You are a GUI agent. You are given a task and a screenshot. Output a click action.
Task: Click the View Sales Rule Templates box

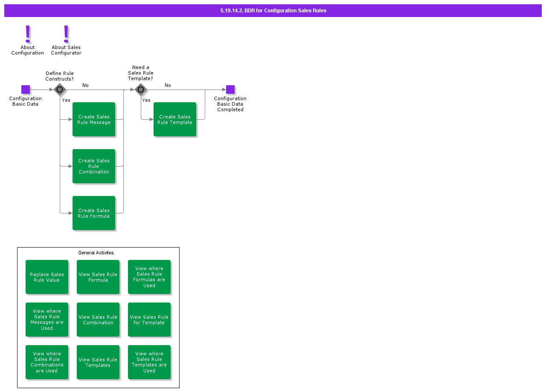(x=98, y=362)
